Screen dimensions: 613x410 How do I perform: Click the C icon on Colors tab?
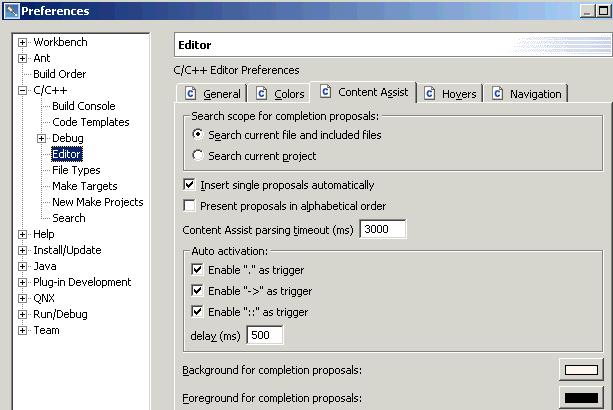(261, 94)
